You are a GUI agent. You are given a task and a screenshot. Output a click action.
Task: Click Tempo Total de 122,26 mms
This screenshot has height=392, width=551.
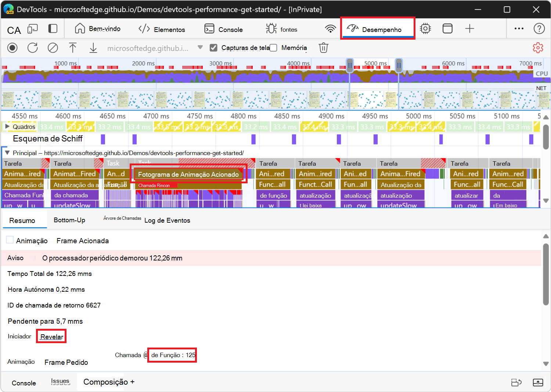pyautogui.click(x=50, y=274)
